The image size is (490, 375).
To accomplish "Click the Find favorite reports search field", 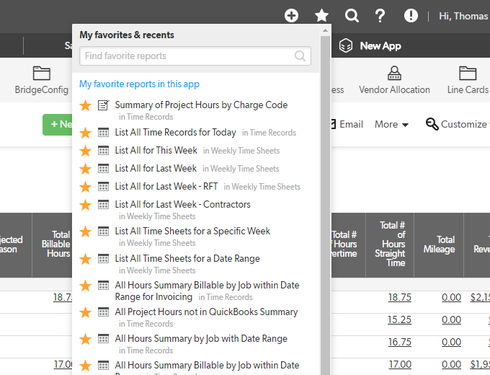I will (x=195, y=56).
